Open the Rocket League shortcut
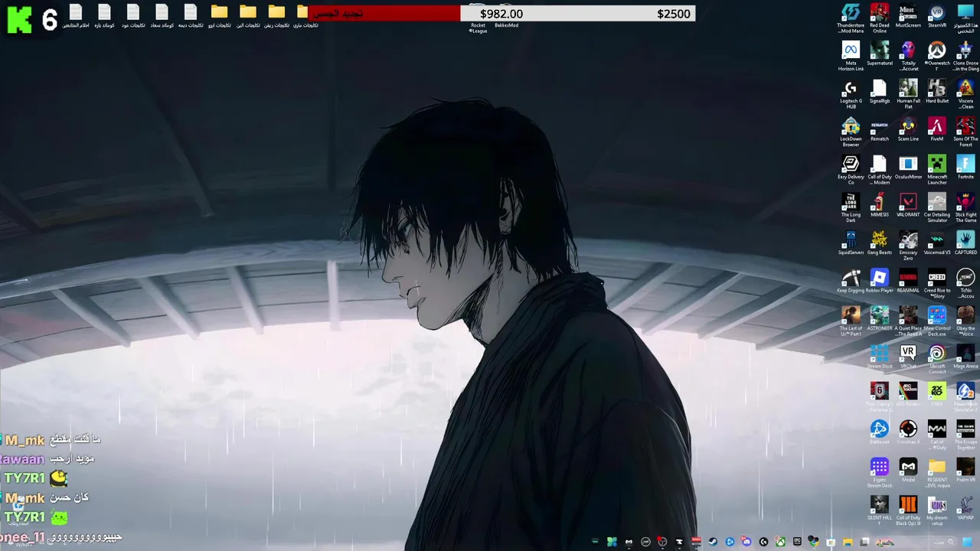This screenshot has height=551, width=980. point(478,27)
